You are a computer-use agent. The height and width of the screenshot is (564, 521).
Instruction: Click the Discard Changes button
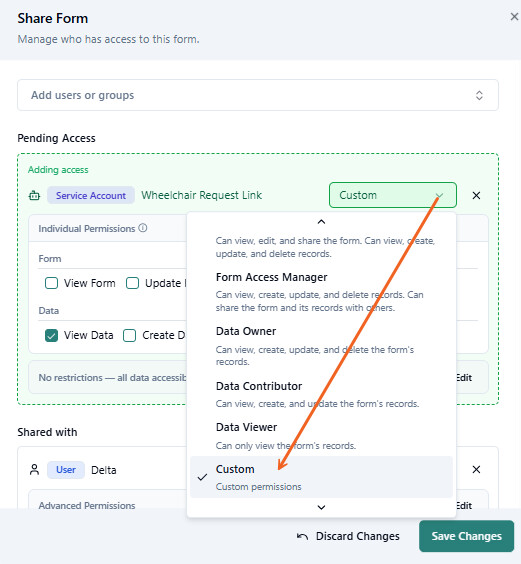[348, 536]
